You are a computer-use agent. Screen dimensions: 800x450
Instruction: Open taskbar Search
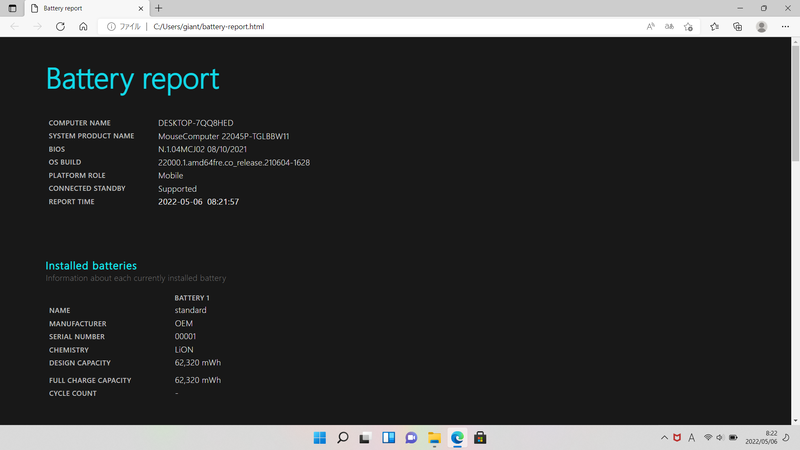coord(343,438)
